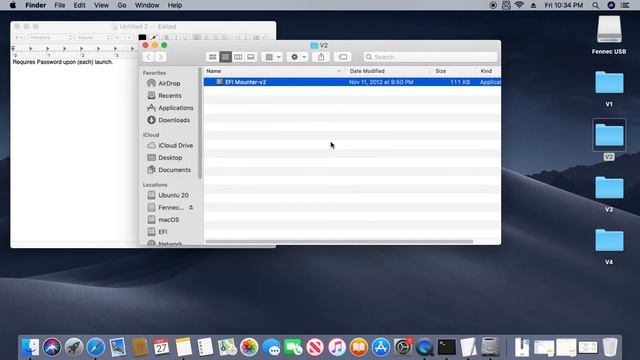The width and height of the screenshot is (640, 360).
Task: Open Safari from the Dock
Action: pyautogui.click(x=96, y=347)
